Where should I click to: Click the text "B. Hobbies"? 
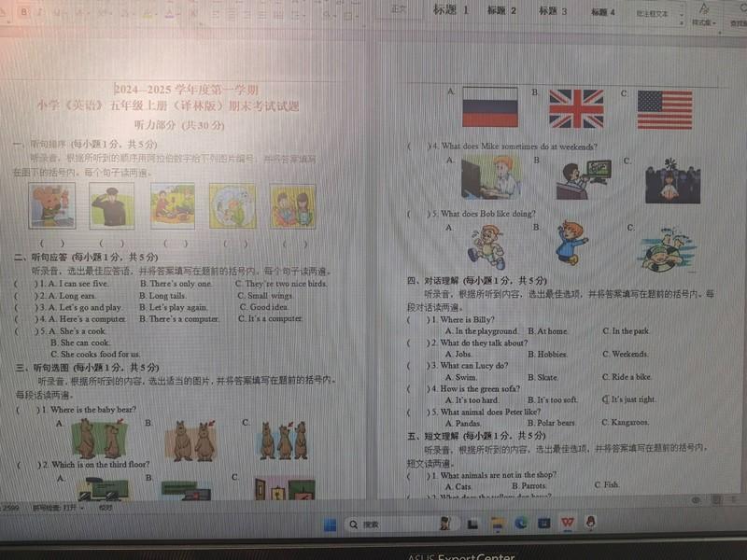pos(547,355)
